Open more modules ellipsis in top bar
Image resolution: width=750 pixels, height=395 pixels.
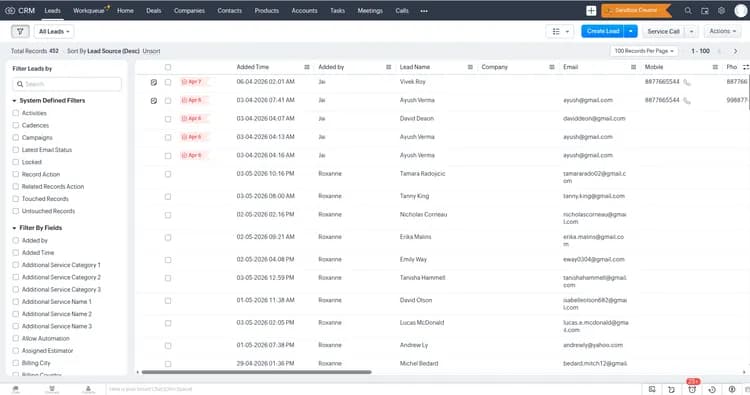(424, 11)
